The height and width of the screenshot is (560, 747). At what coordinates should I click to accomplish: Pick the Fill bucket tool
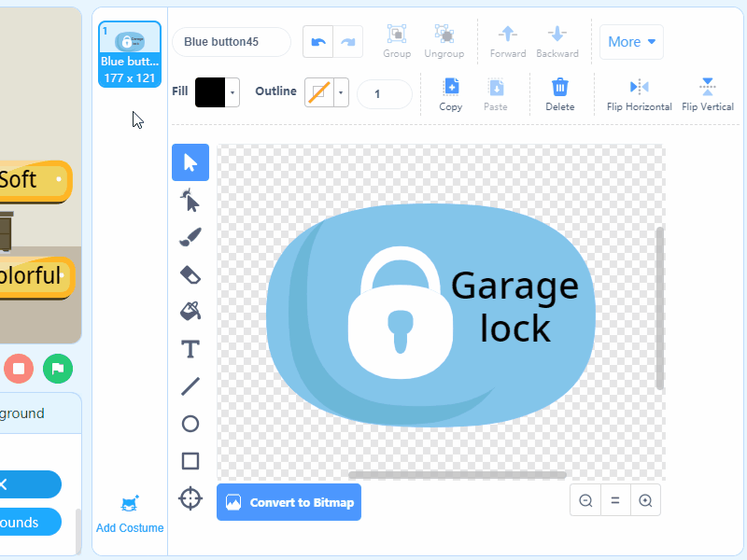[x=190, y=312]
